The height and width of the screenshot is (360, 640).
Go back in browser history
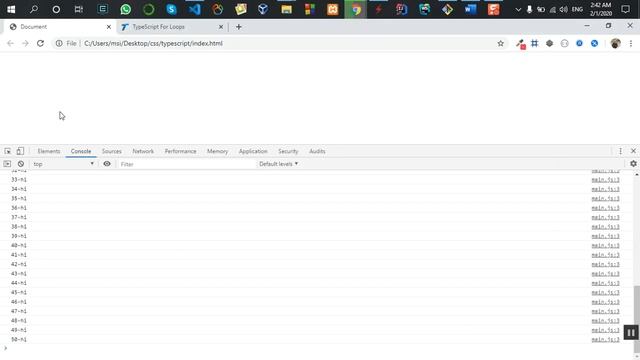point(10,43)
